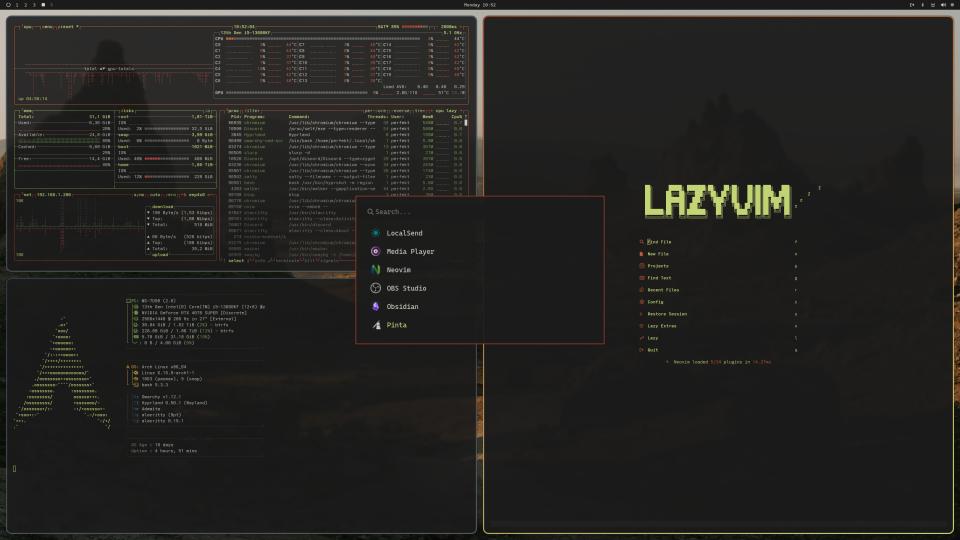
Task: Click the disks box title in btop
Action: click(128, 111)
